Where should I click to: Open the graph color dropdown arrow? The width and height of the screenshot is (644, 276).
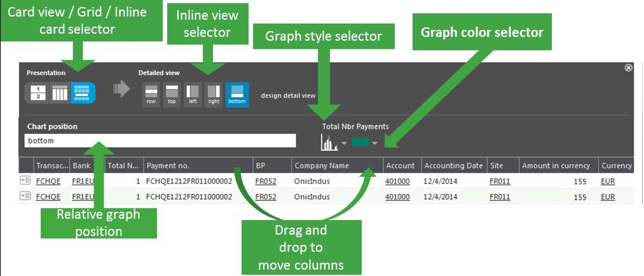pyautogui.click(x=375, y=143)
